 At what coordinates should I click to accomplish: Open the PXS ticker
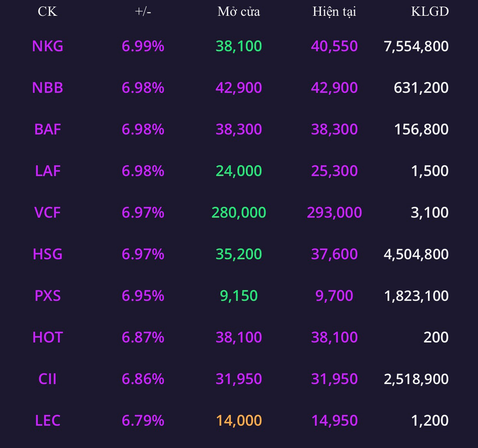coord(48,296)
